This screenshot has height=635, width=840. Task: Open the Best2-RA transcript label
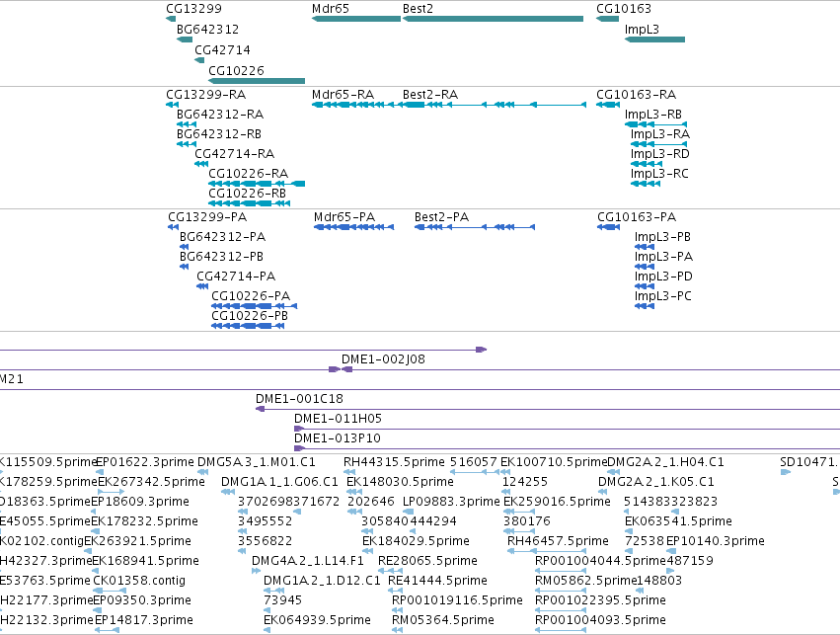[430, 95]
